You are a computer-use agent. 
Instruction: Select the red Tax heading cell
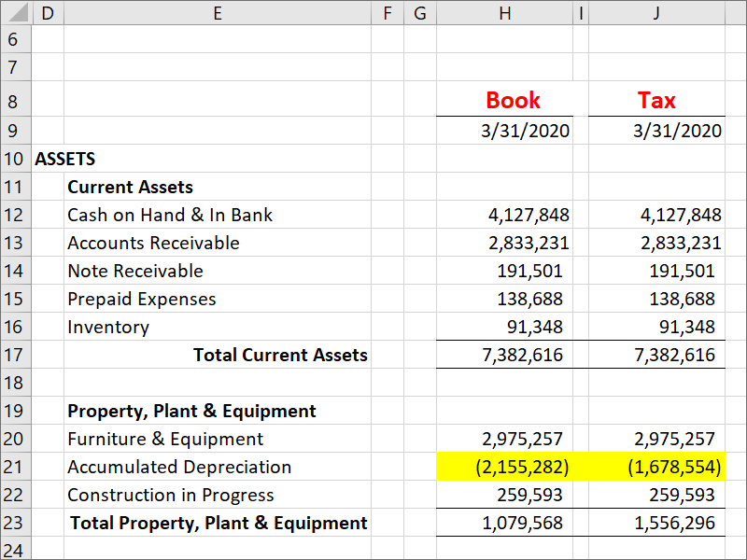pyautogui.click(x=656, y=100)
